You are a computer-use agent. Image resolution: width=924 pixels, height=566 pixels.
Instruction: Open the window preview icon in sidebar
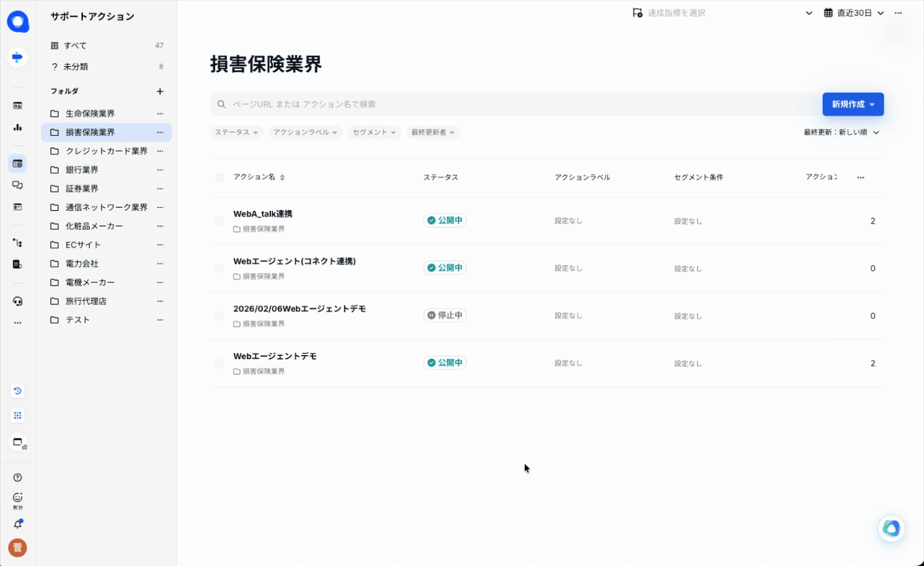point(18,443)
